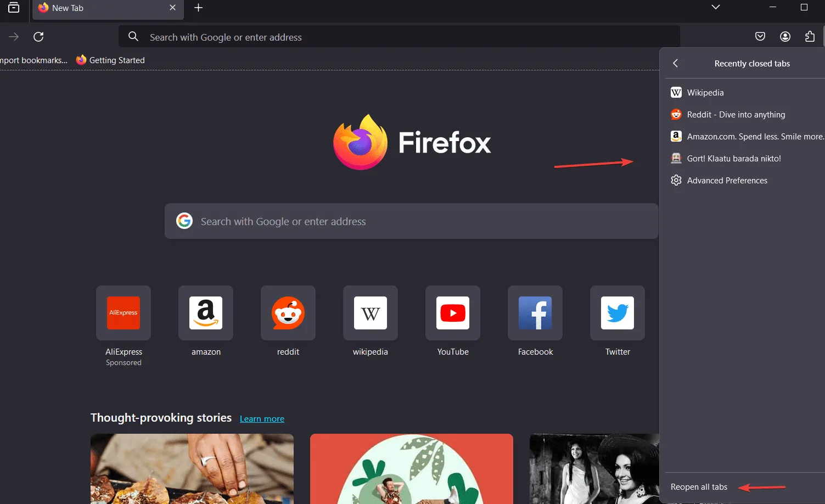Screen dimensions: 825x504
Task: Reopen Reddit - Dive into anything tab
Action: coord(744,114)
